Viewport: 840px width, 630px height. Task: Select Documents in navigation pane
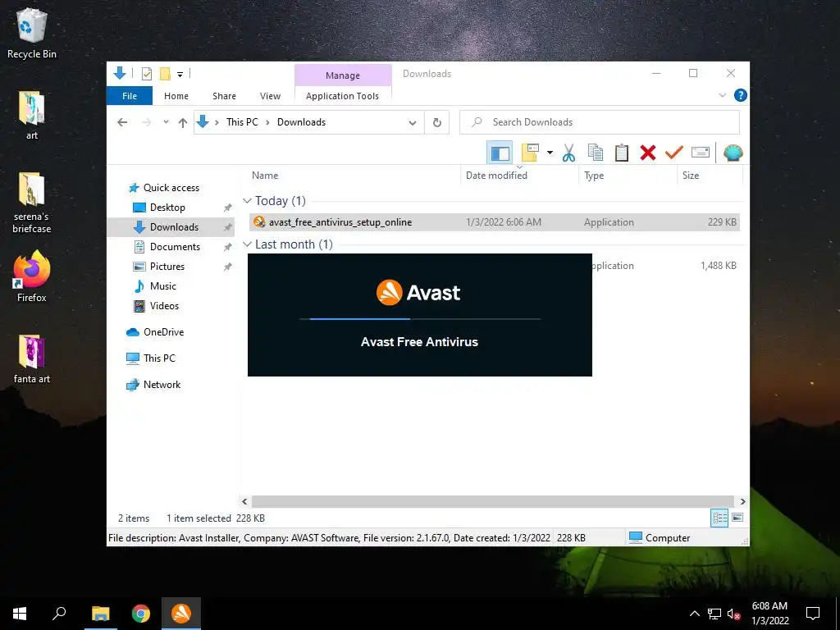[167, 247]
